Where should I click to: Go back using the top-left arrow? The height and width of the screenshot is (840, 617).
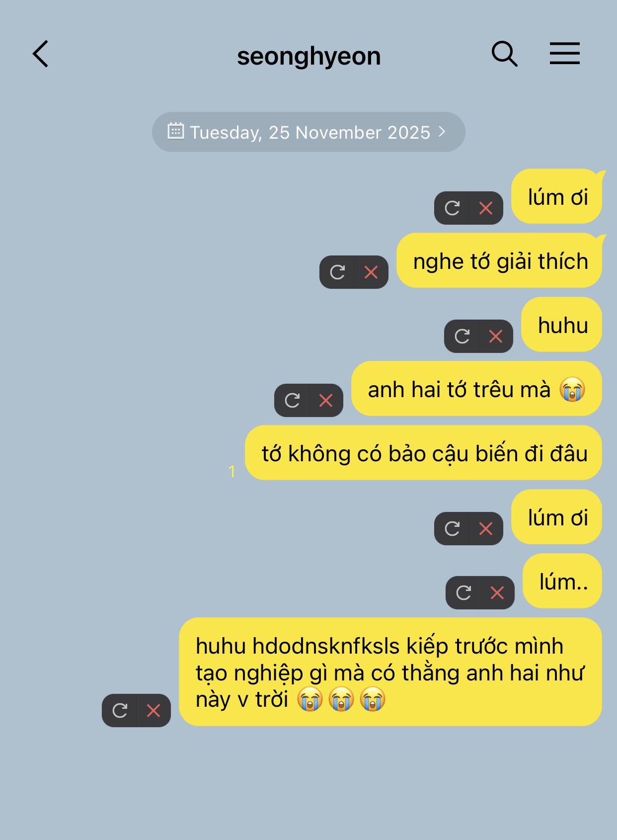click(x=41, y=54)
